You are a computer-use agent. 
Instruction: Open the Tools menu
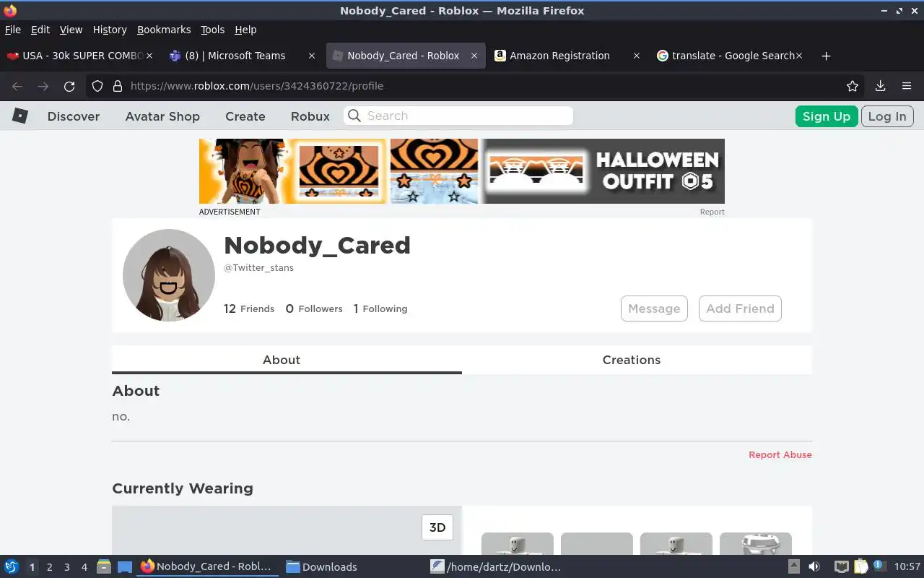click(x=213, y=30)
